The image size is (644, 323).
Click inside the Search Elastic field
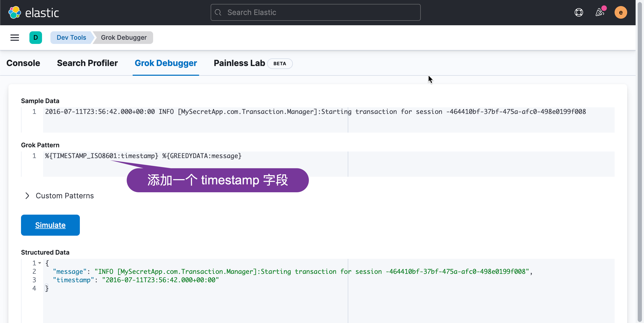315,12
